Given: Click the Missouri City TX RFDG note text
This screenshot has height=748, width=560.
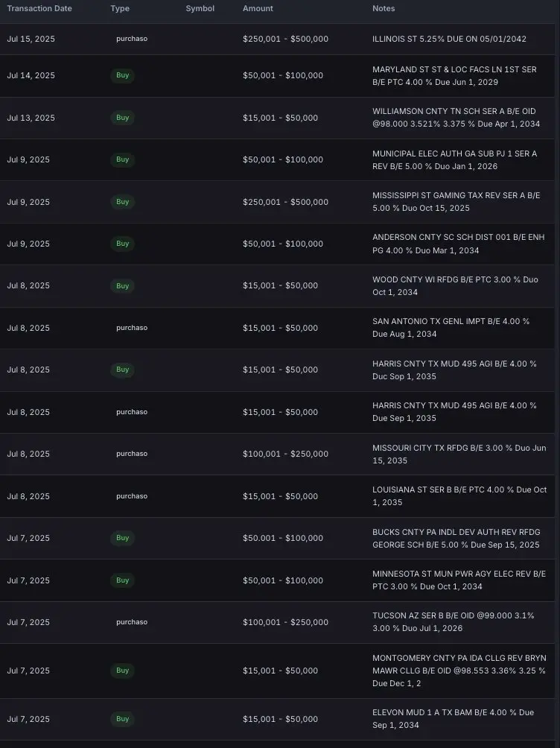Looking at the screenshot, I should point(459,454).
